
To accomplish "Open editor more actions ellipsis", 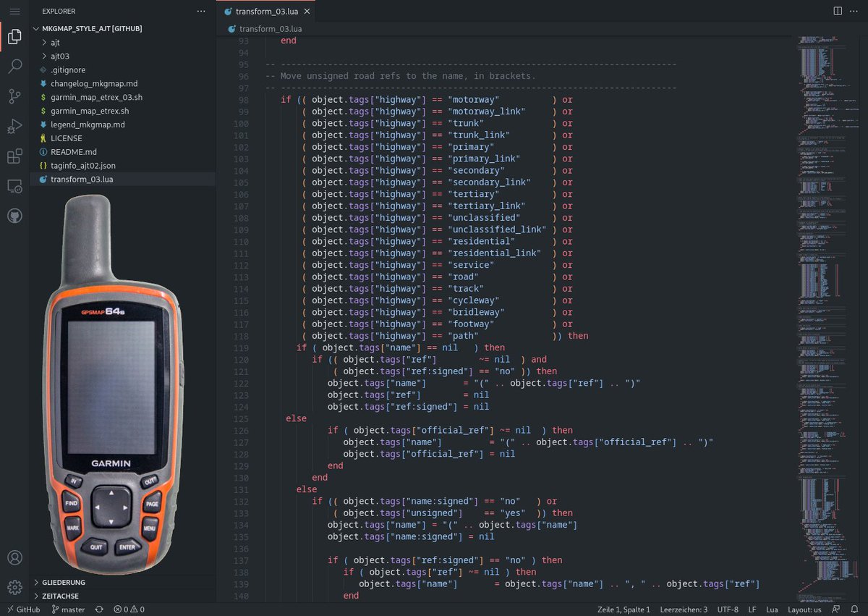I will click(856, 12).
